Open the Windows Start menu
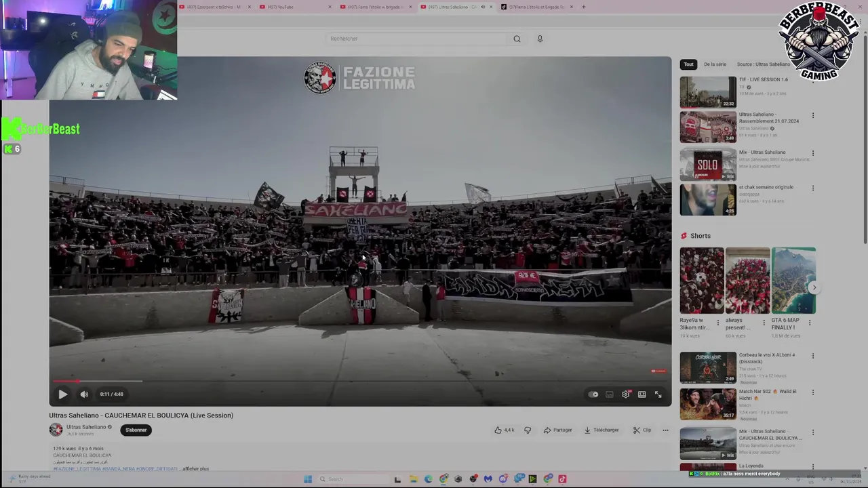Screen dimensions: 868x488 coord(307,479)
